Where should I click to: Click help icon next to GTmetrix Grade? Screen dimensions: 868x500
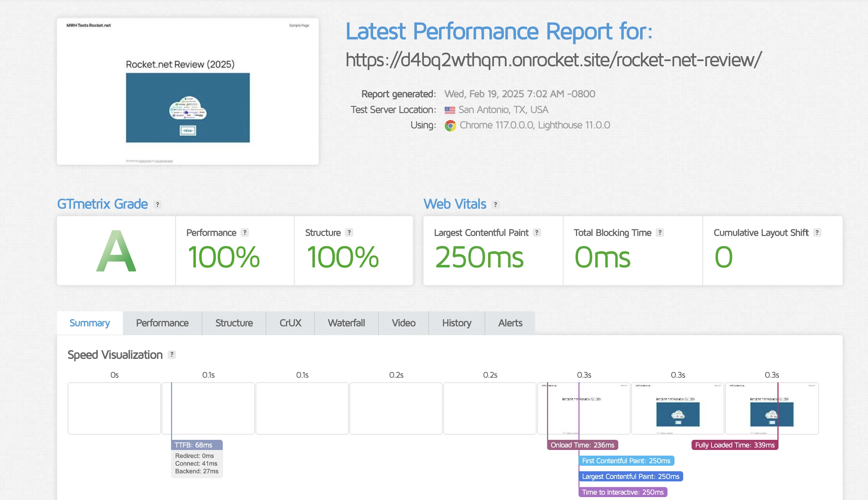point(157,204)
